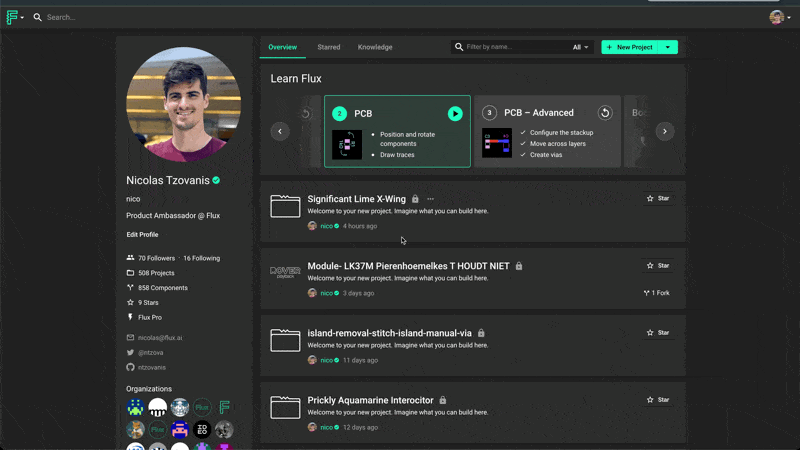Open the blue and red pixel organization icon
The height and width of the screenshot is (450, 800).
click(180, 430)
